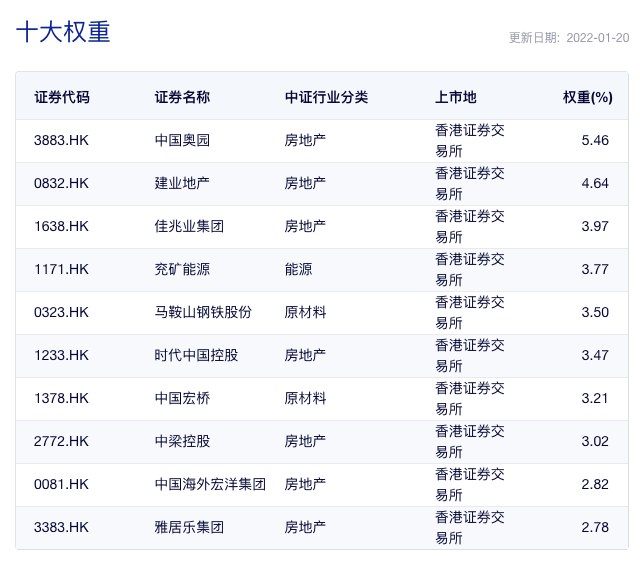Click 房地产 industry in 中国奥园 row

click(305, 140)
